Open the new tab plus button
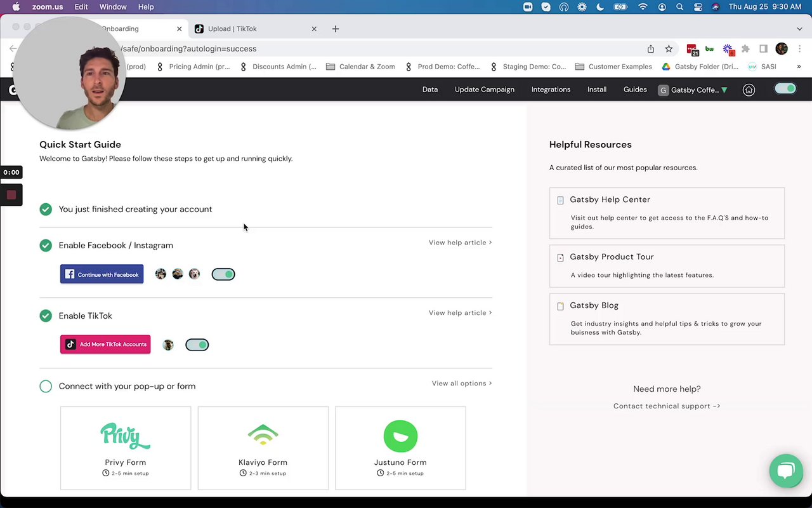Screen dimensions: 812x508 tap(336, 29)
